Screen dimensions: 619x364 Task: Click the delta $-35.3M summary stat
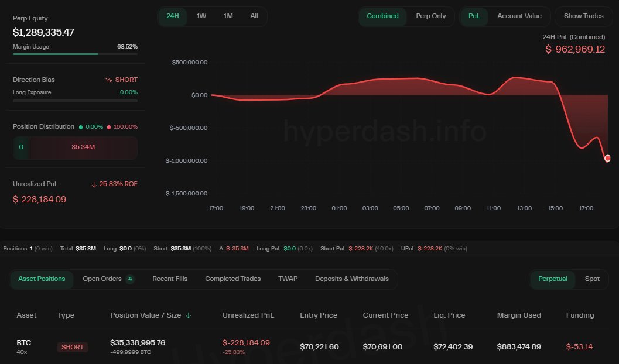234,249
